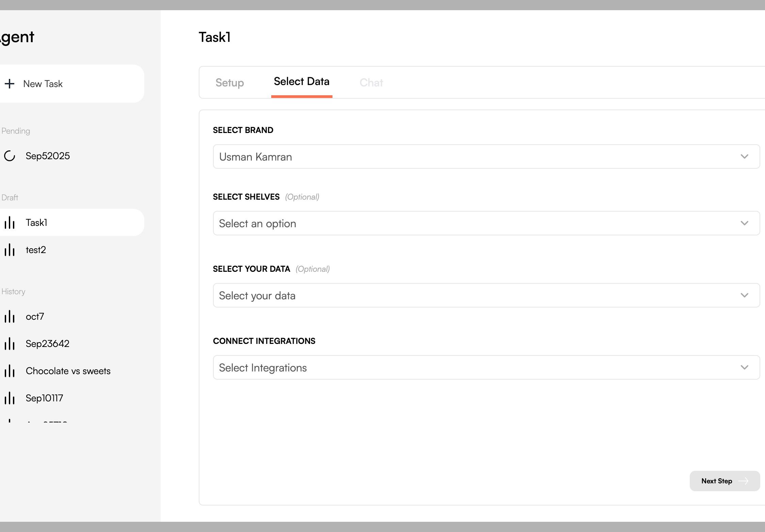Click the plus icon beside New Task
Image resolution: width=765 pixels, height=532 pixels.
click(10, 84)
